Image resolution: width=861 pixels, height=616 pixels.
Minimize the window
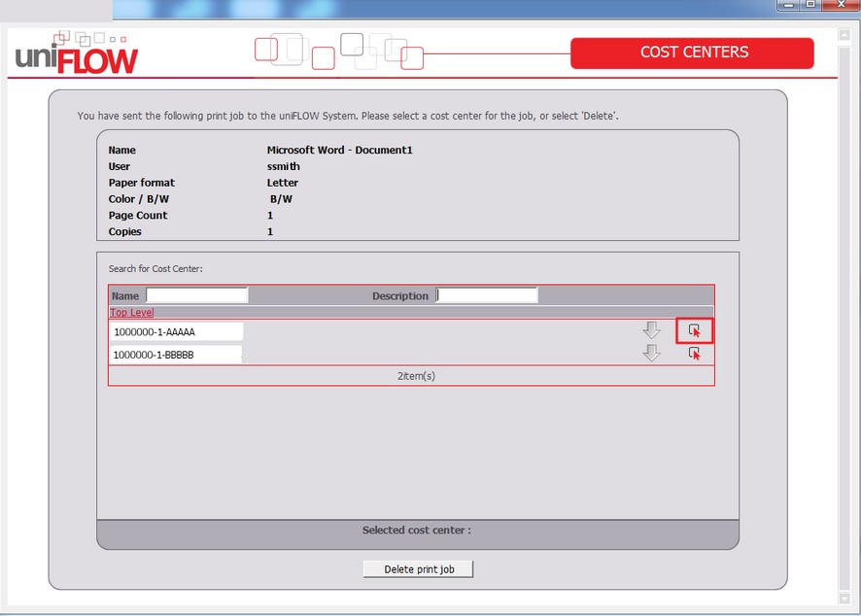coord(788,5)
